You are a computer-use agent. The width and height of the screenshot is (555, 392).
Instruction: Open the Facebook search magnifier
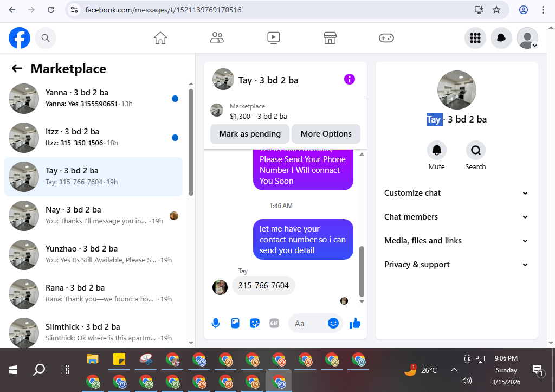(x=46, y=38)
